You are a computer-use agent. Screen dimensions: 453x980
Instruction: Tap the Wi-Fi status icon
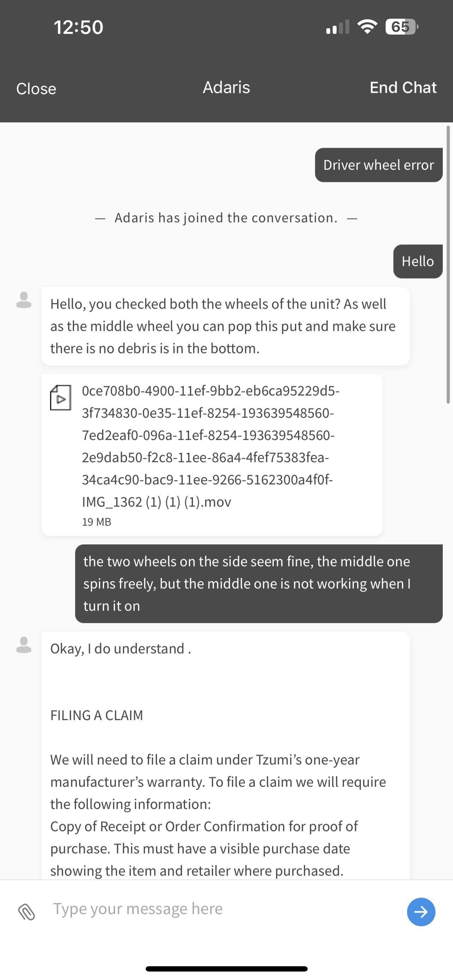point(367,26)
